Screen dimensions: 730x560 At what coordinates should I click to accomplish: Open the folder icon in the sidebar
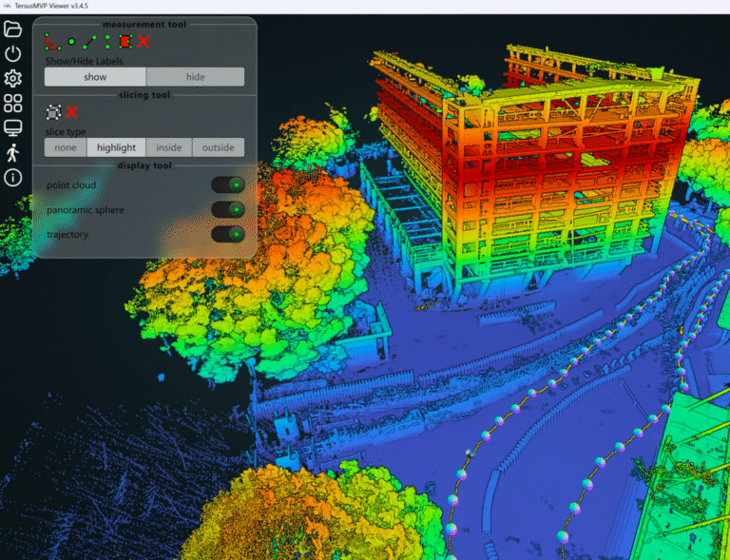pos(13,29)
